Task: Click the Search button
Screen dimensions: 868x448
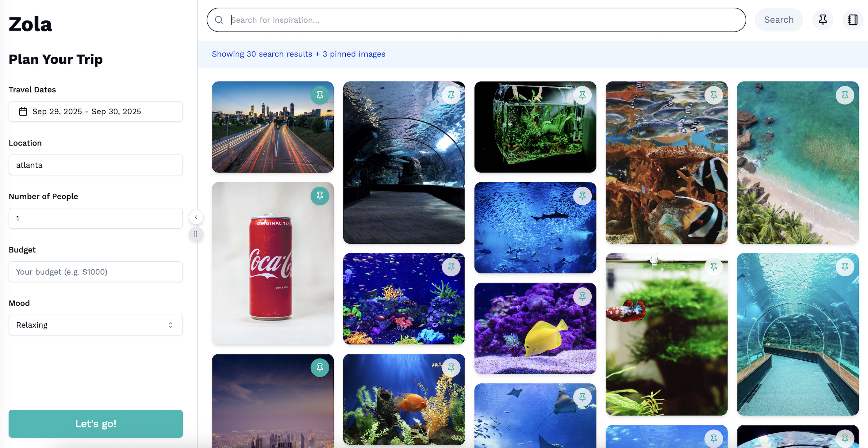Action: coord(778,20)
